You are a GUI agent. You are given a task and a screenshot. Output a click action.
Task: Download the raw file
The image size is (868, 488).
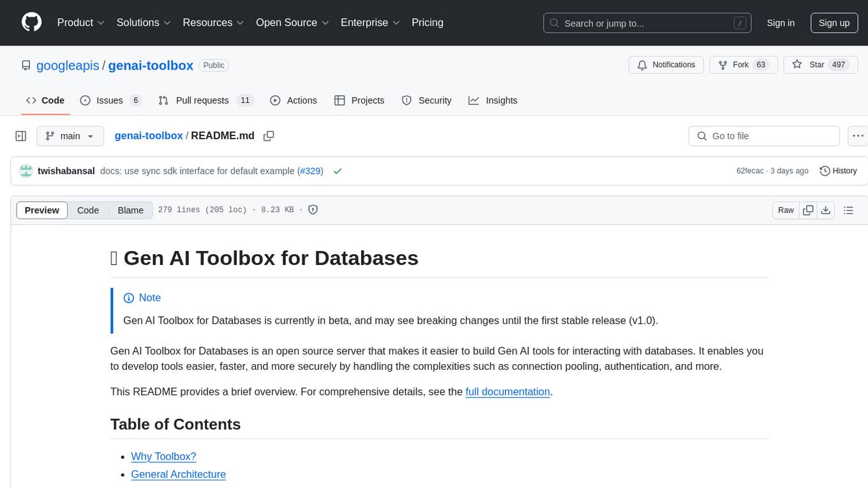point(826,210)
